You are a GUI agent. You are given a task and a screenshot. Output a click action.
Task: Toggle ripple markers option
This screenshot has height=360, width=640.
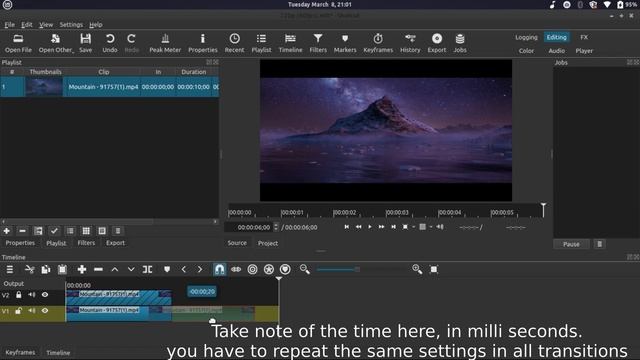[285, 269]
